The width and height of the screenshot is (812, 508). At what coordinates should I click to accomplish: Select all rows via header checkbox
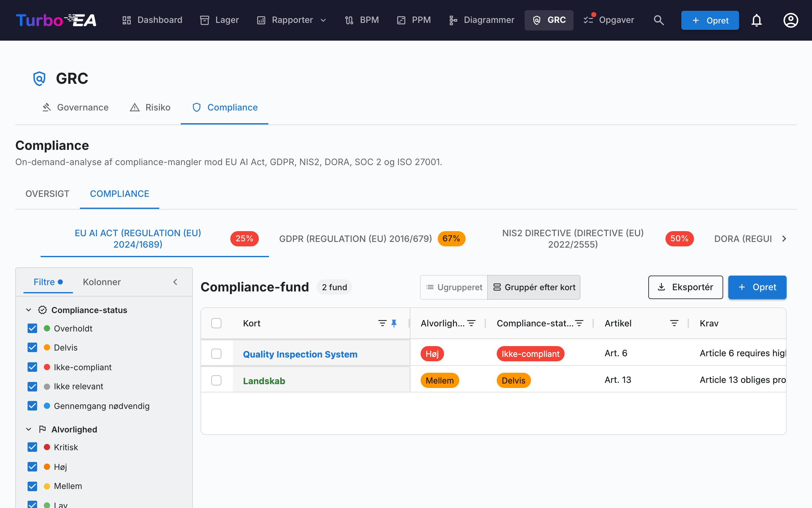click(x=216, y=323)
